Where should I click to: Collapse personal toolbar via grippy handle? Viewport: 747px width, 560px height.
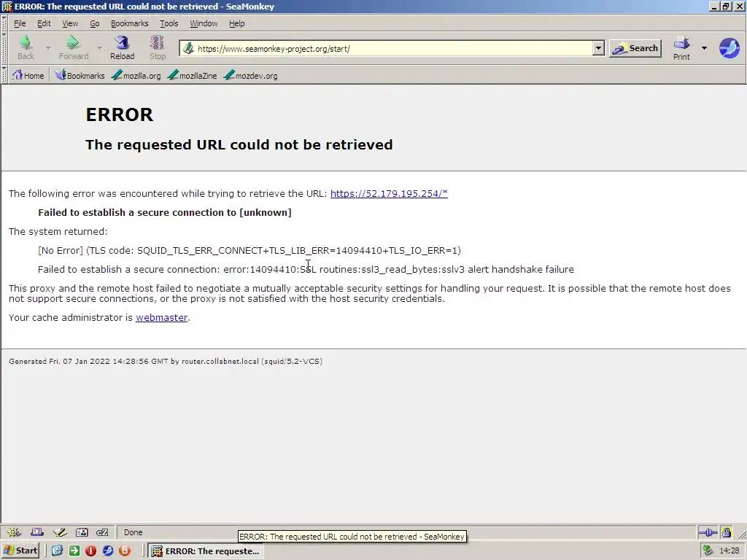click(x=4, y=75)
